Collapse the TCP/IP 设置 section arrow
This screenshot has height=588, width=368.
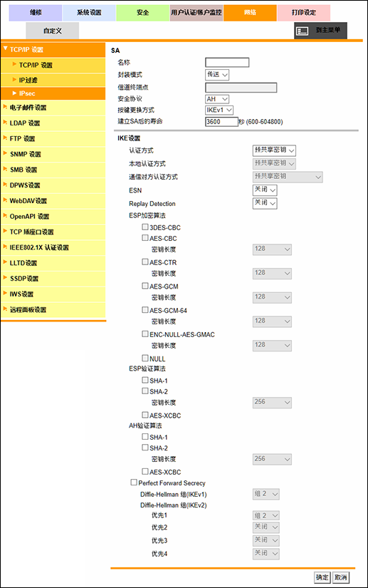[5, 48]
